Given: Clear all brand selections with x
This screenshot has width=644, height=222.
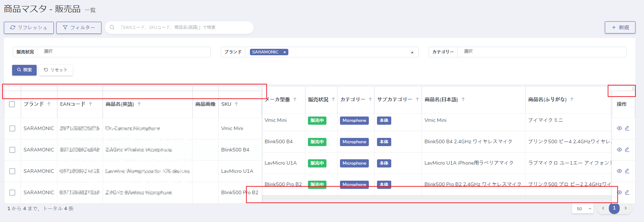Looking at the screenshot, I should click(x=412, y=52).
